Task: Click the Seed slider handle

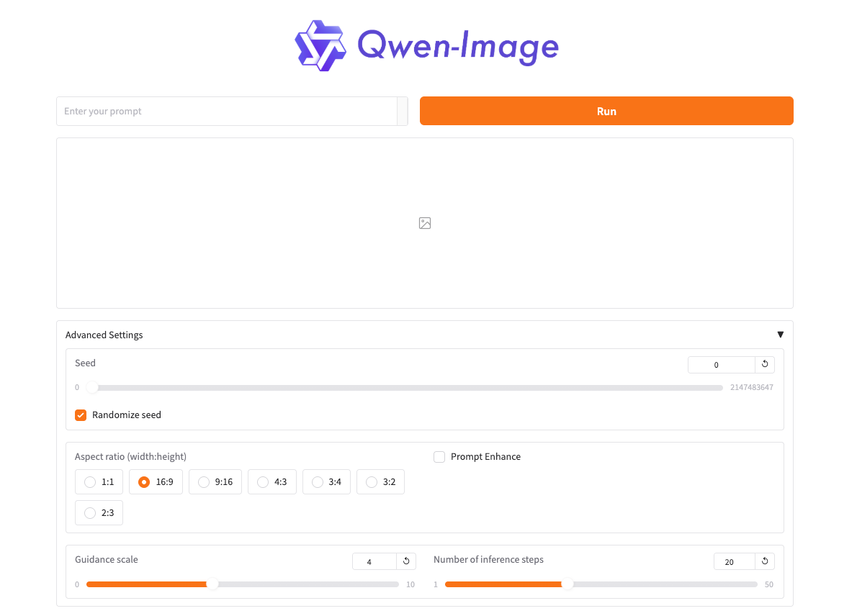Action: click(92, 387)
